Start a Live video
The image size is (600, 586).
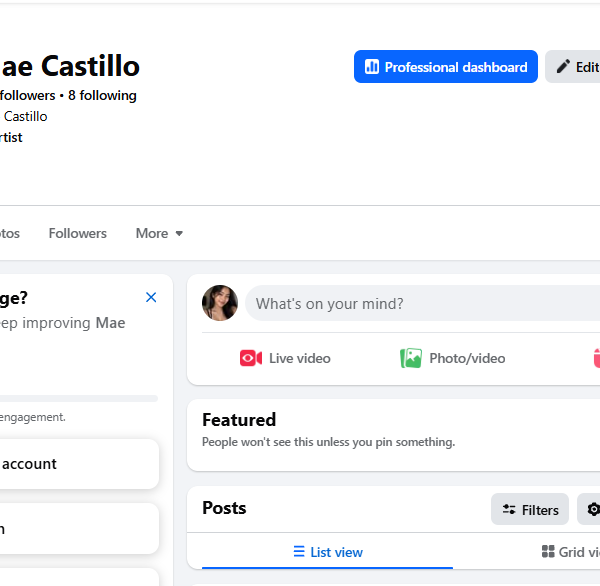(285, 358)
